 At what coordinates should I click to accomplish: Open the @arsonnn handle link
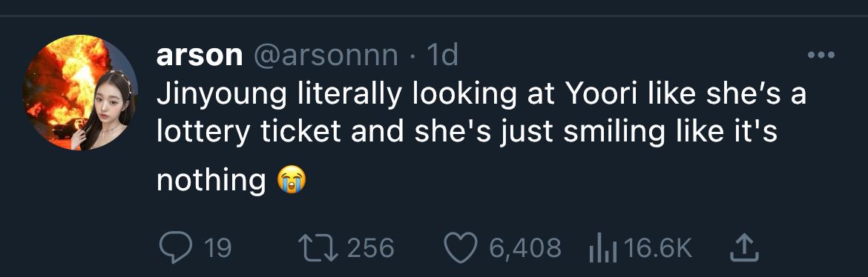pos(326,56)
